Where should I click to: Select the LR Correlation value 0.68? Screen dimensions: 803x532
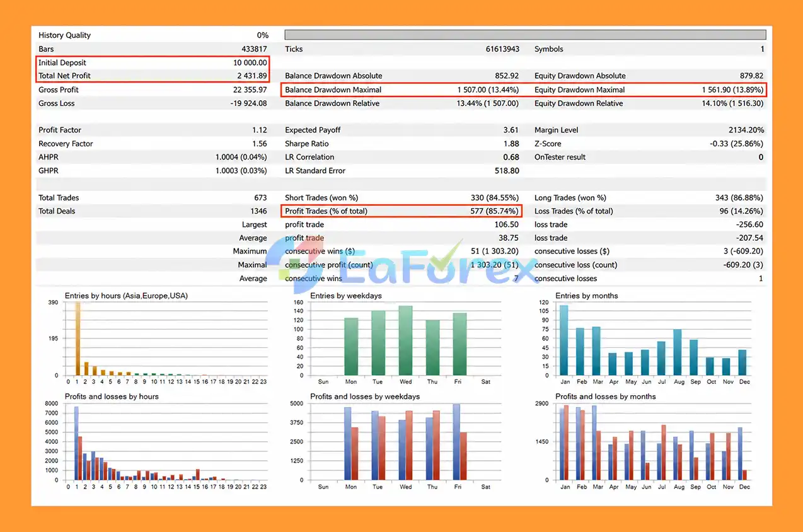(x=511, y=157)
